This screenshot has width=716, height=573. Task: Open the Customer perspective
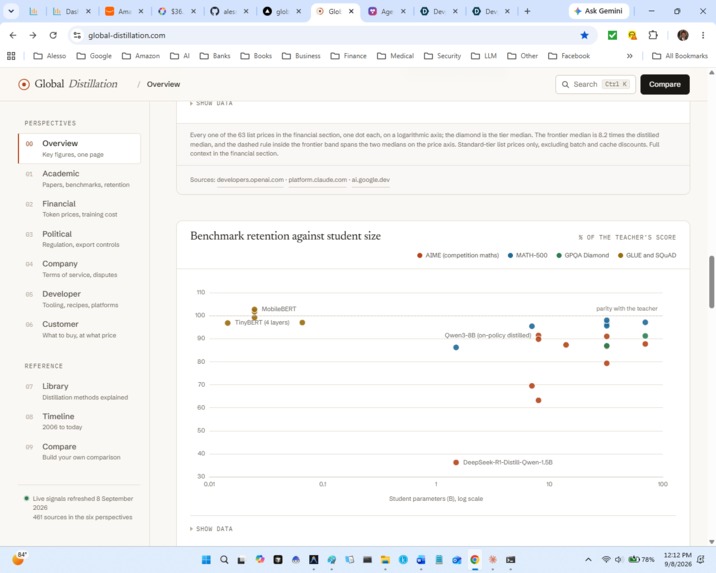(x=79, y=329)
